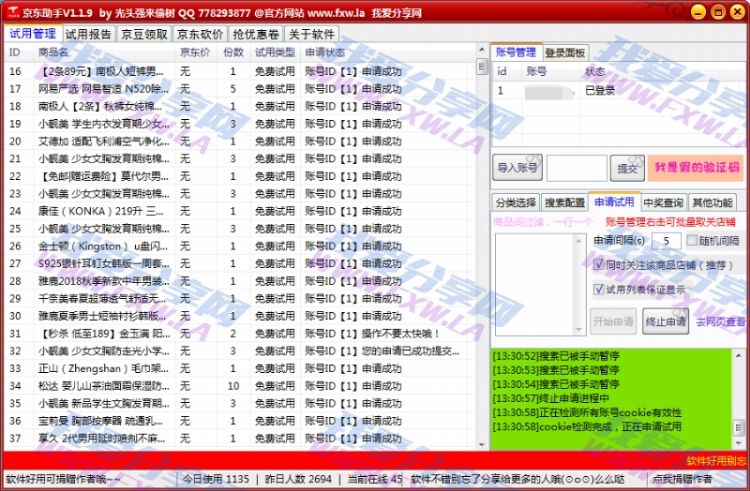Open the 中奖查询 tab
750x491 pixels.
[x=663, y=203]
